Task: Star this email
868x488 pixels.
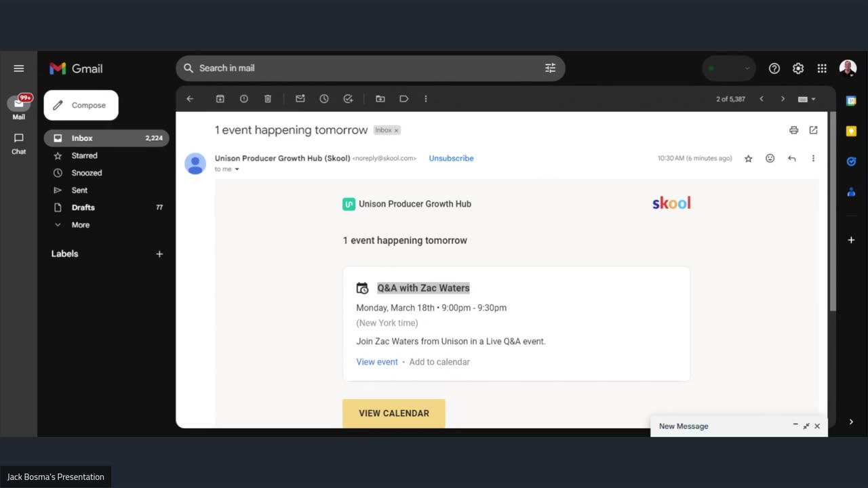Action: (x=749, y=159)
